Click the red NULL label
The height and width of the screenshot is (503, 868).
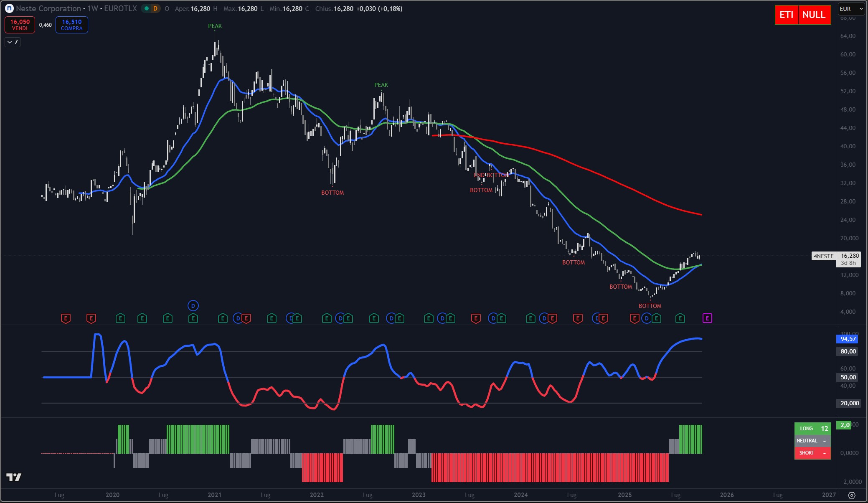[814, 15]
